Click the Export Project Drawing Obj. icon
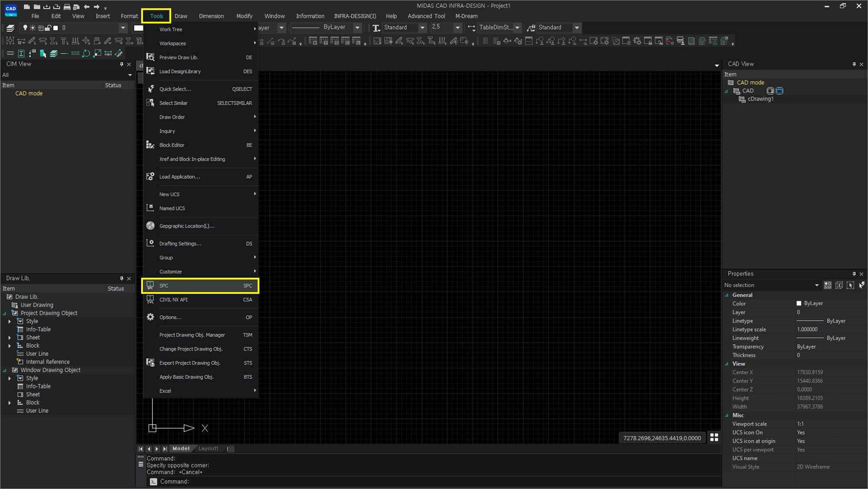 pyautogui.click(x=150, y=363)
